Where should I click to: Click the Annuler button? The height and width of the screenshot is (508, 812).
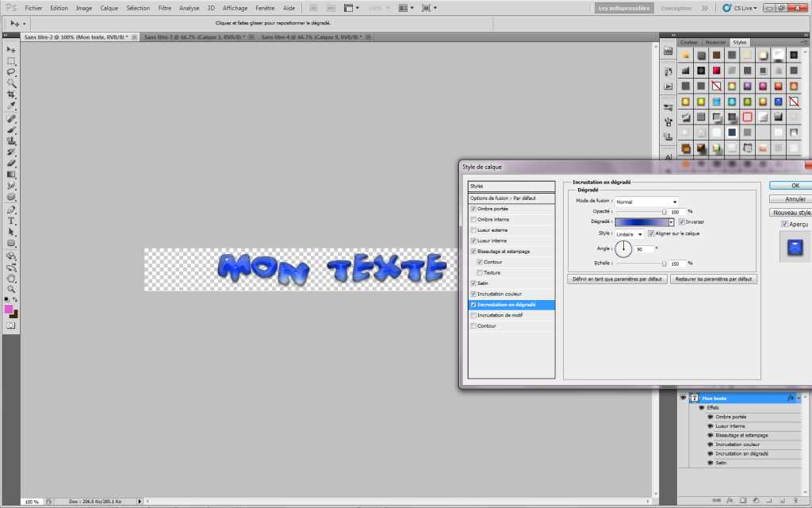791,199
